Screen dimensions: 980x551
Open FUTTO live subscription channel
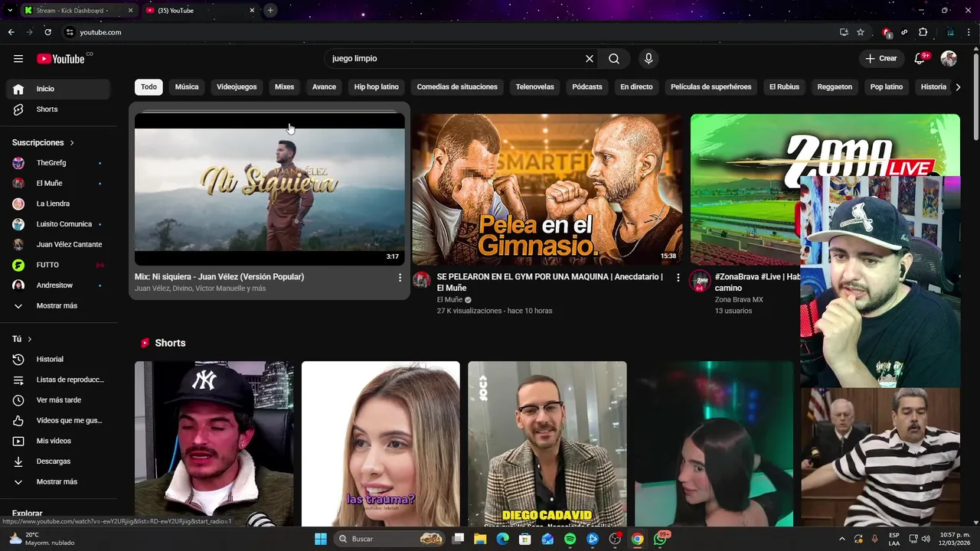click(x=60, y=265)
